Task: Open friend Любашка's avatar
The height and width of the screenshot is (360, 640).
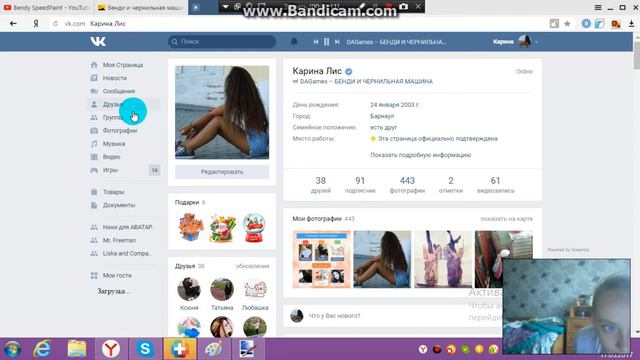Action: tap(255, 289)
